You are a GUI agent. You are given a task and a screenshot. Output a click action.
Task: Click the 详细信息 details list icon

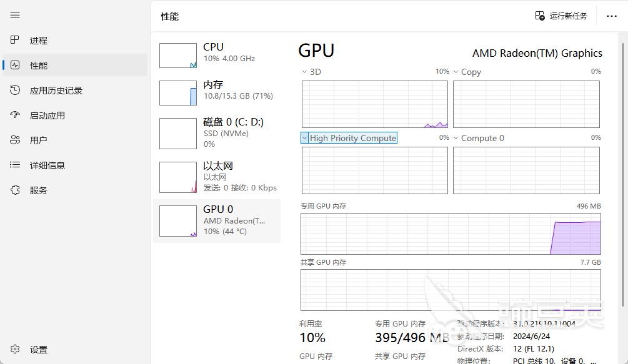[x=15, y=165]
